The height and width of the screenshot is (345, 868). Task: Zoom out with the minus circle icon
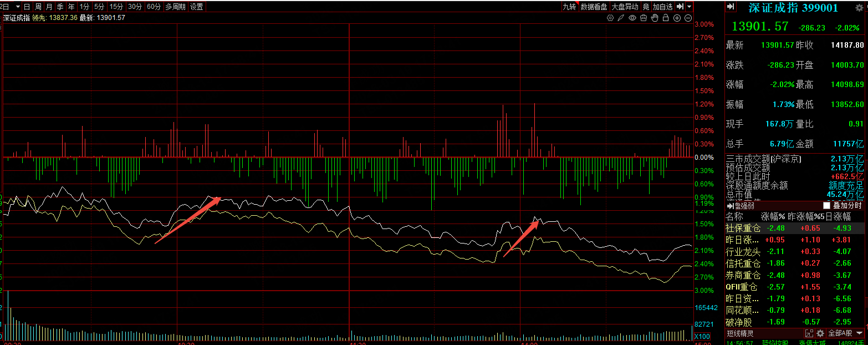coord(688,18)
